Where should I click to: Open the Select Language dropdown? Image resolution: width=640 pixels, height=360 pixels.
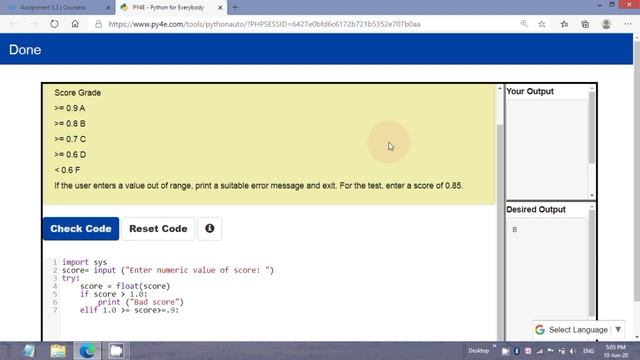point(578,329)
